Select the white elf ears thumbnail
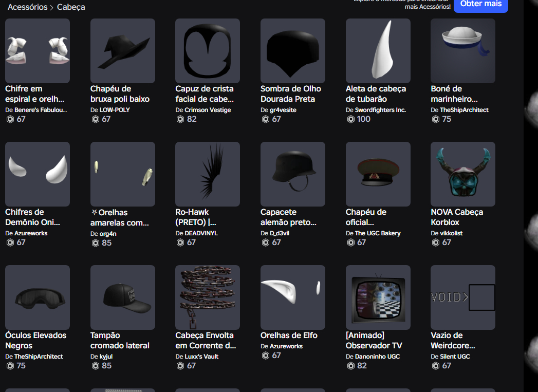Image resolution: width=538 pixels, height=392 pixels. [x=293, y=297]
